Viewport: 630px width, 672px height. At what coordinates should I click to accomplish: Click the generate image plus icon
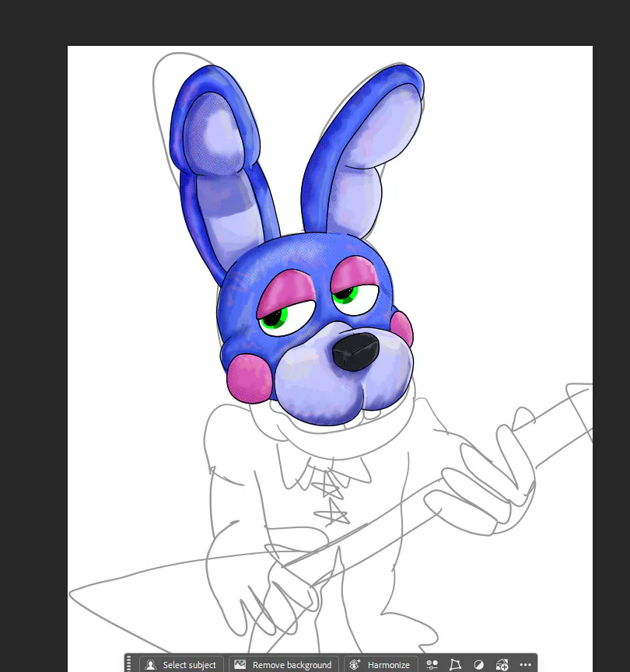click(x=502, y=665)
